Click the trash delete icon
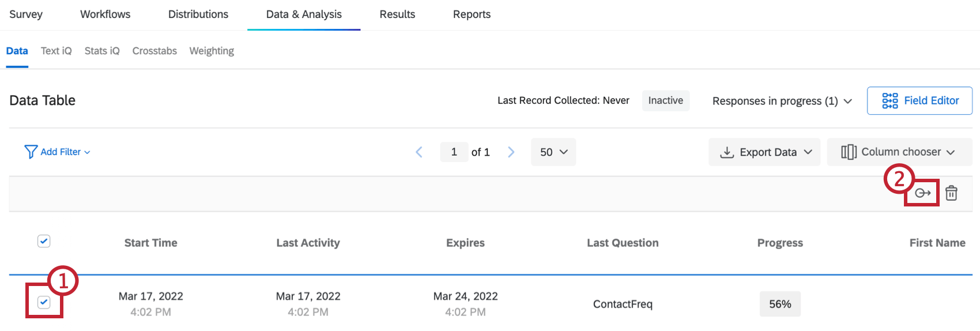Screen dimensions: 980x331 951,193
